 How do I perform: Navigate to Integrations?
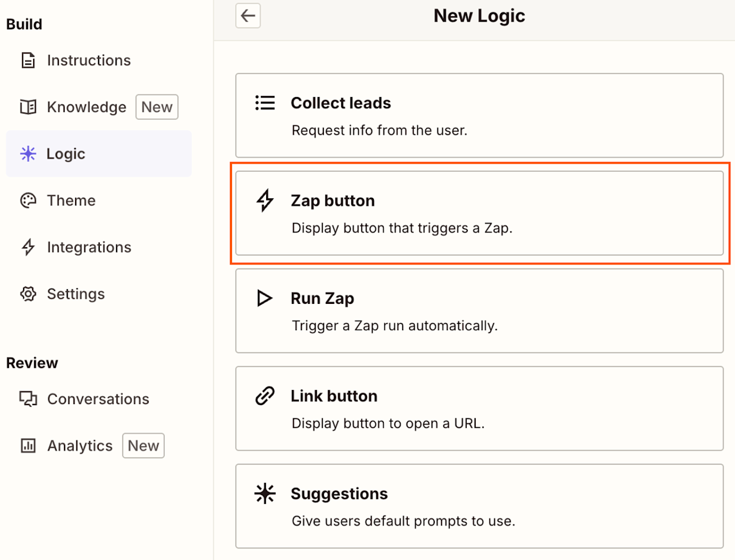pos(89,247)
